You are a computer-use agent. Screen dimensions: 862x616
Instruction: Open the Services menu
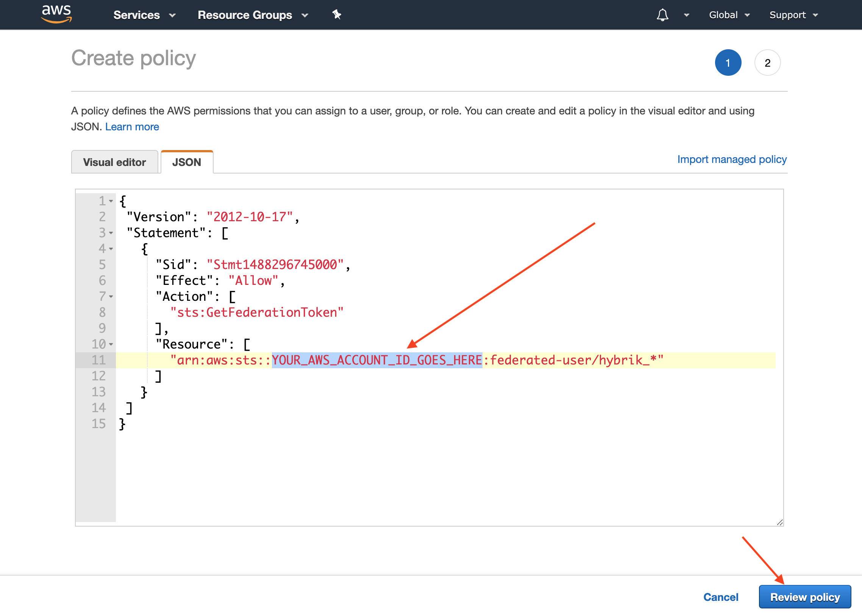click(144, 15)
